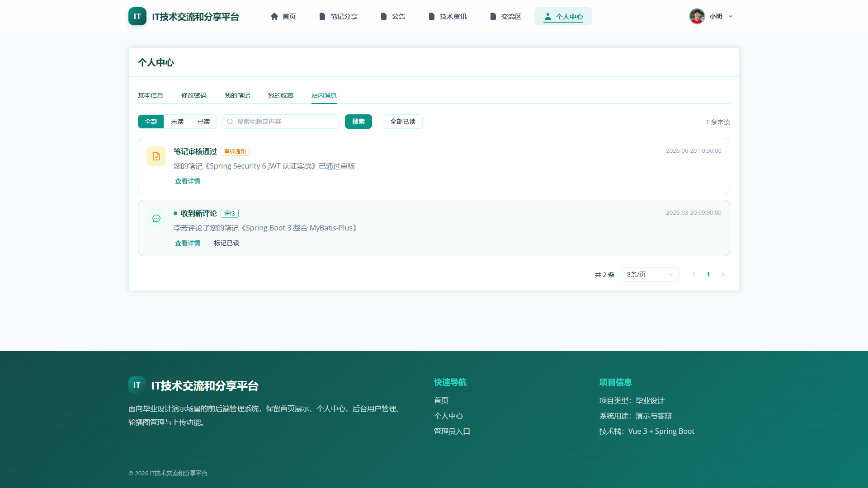
Task: Click the 1 条未读 counter
Action: coord(718,122)
